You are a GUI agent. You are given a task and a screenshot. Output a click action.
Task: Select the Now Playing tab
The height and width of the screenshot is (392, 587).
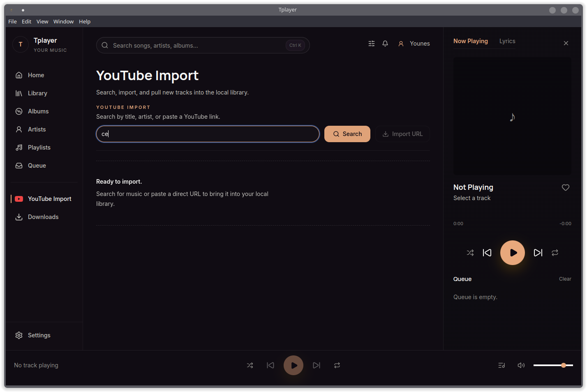pyautogui.click(x=471, y=41)
